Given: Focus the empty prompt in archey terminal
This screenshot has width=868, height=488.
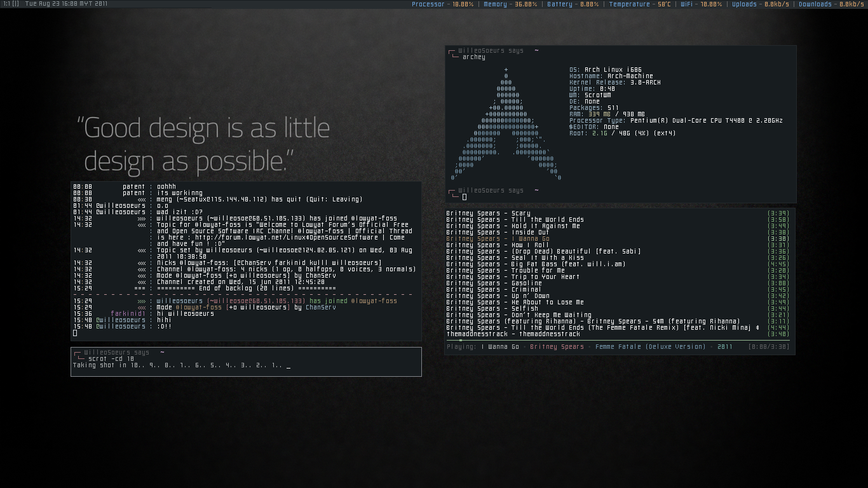Looking at the screenshot, I should 465,197.
